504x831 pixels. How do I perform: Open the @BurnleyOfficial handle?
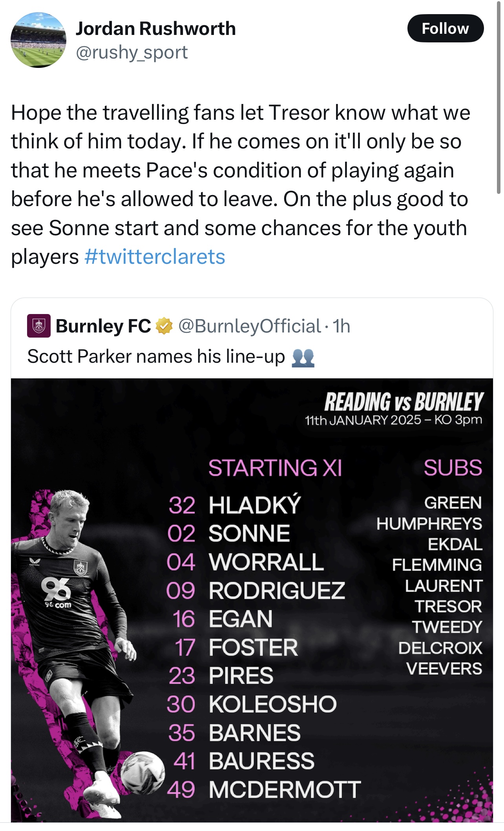point(250,326)
